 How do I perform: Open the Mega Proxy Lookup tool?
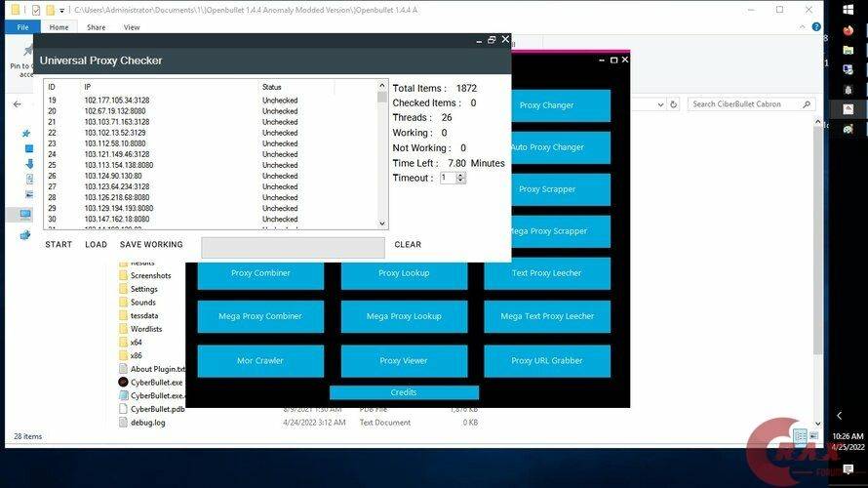[x=404, y=316]
